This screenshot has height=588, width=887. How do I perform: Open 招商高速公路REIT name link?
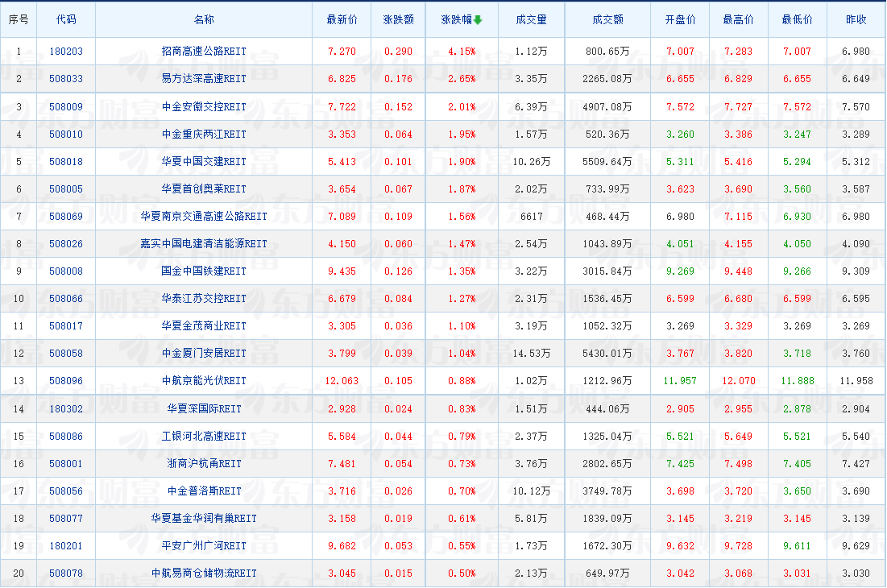click(204, 52)
